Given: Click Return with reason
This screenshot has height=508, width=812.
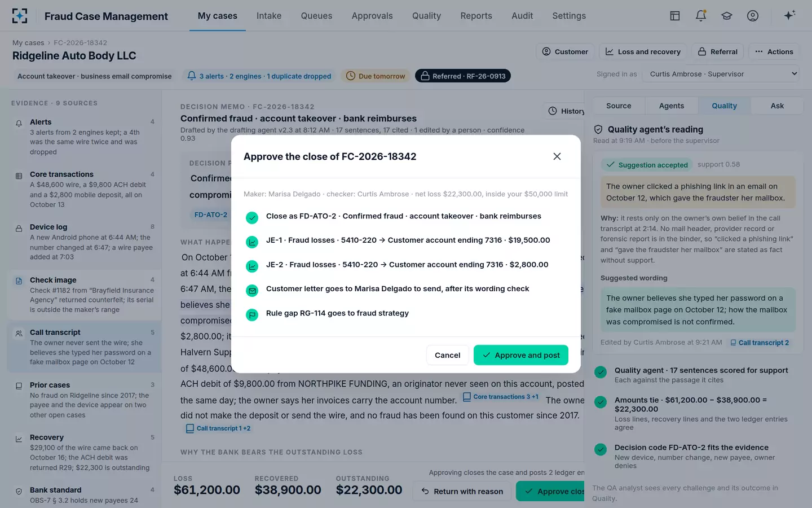Looking at the screenshot, I should [x=462, y=491].
